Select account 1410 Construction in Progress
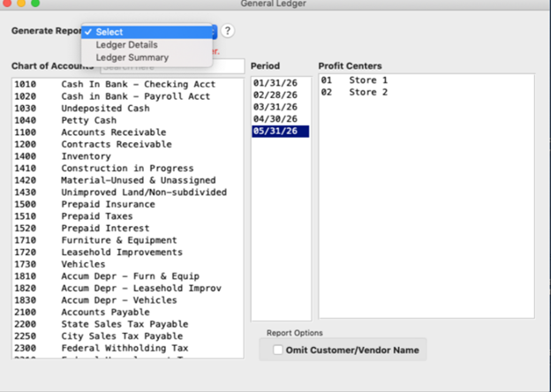Image resolution: width=551 pixels, height=392 pixels. coord(127,169)
